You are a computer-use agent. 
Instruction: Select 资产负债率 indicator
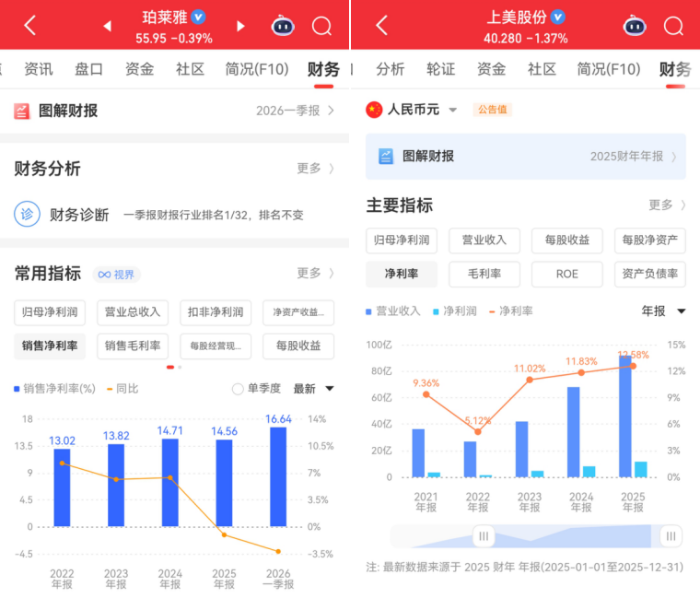click(650, 275)
